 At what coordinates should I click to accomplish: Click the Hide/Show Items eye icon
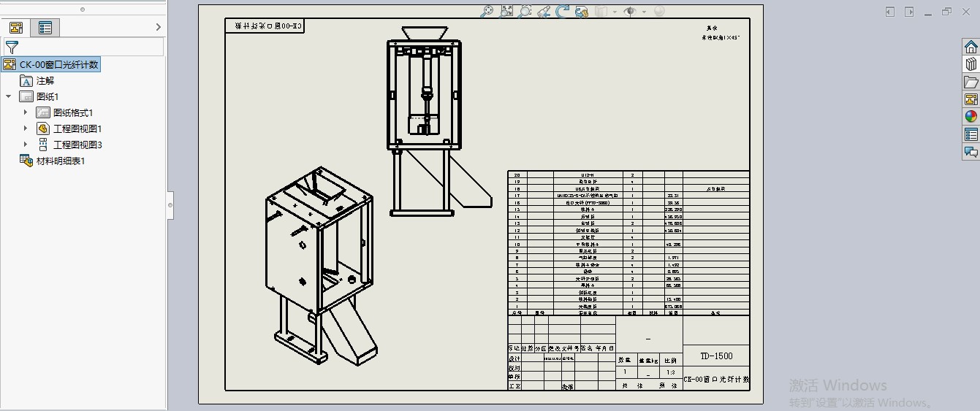[630, 11]
